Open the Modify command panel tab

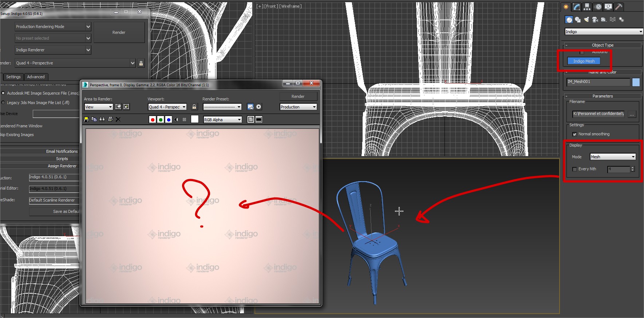coord(576,7)
